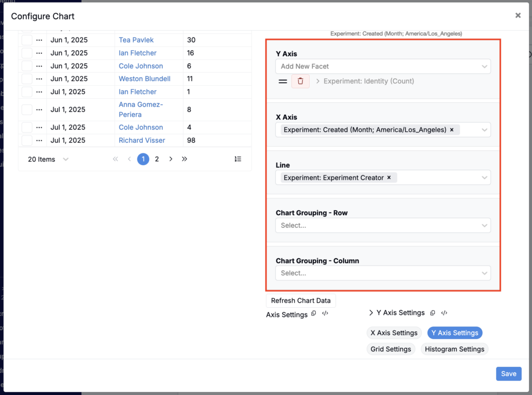Open row menu for Anna Gomez-Periera
The width and height of the screenshot is (532, 395).
pyautogui.click(x=39, y=110)
